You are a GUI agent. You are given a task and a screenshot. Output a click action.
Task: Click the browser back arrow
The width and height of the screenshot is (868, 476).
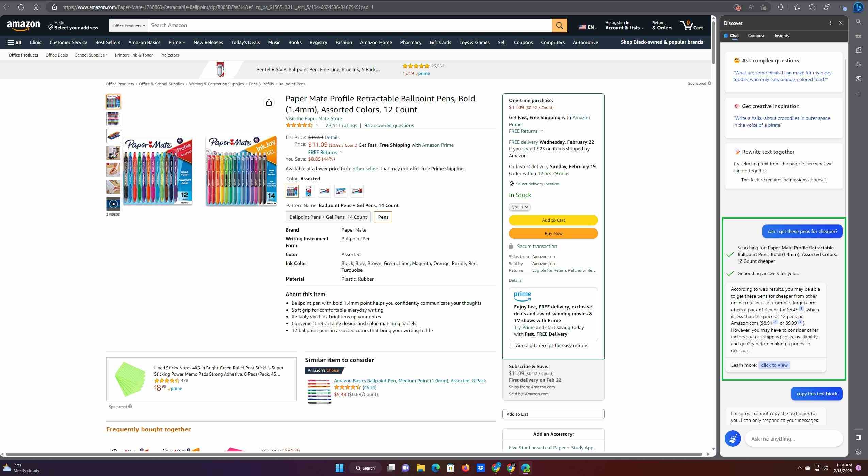click(6, 7)
